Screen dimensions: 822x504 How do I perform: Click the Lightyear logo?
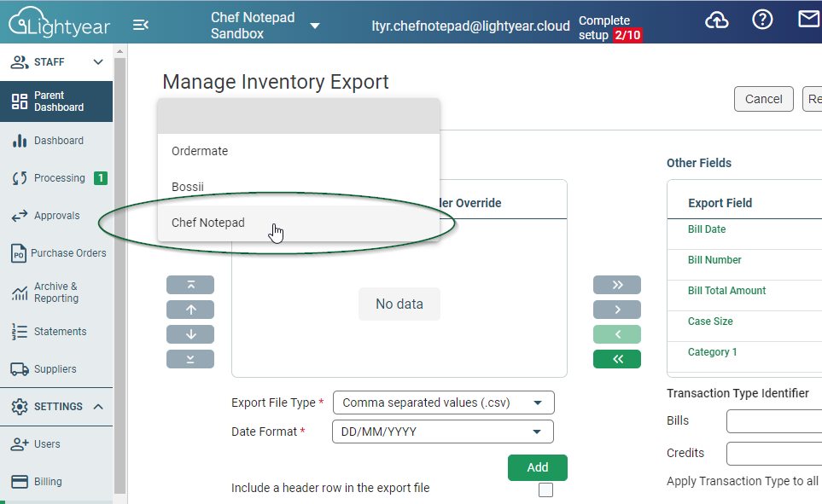(59, 22)
